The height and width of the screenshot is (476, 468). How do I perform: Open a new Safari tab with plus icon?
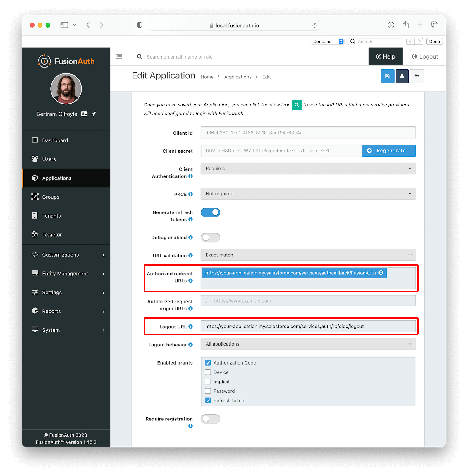(420, 25)
